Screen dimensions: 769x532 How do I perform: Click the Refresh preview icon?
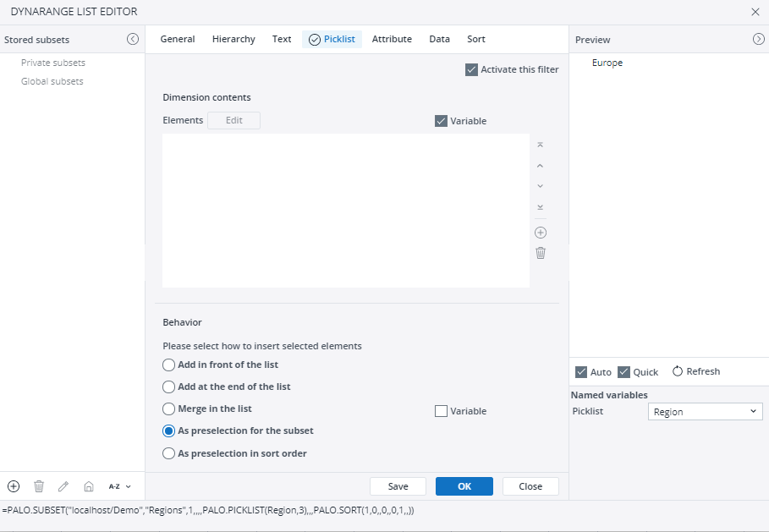(x=678, y=371)
